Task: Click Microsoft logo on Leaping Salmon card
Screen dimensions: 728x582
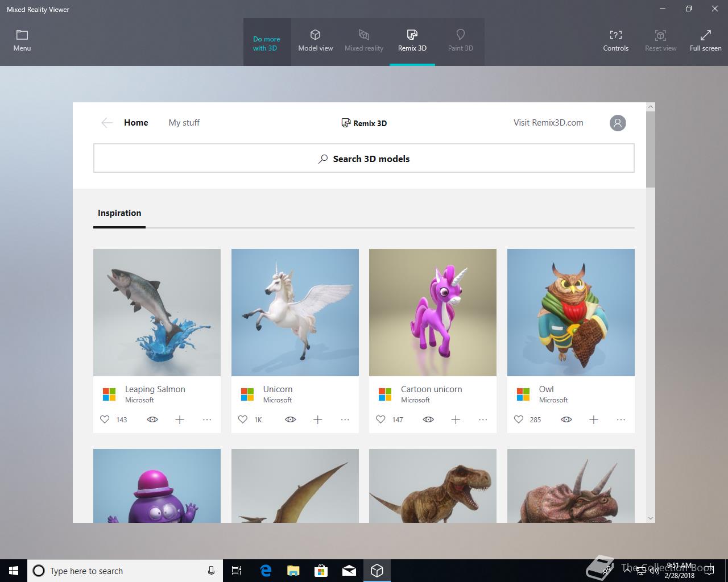Action: click(x=109, y=394)
